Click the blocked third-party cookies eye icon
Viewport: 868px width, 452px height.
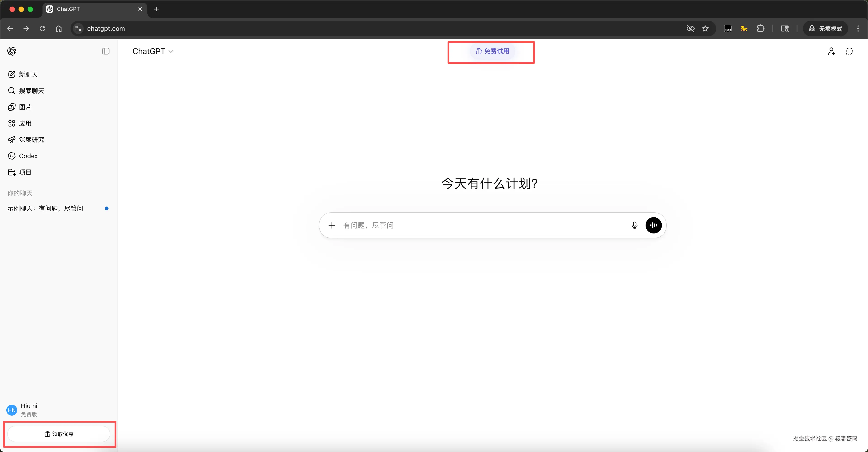coord(691,29)
